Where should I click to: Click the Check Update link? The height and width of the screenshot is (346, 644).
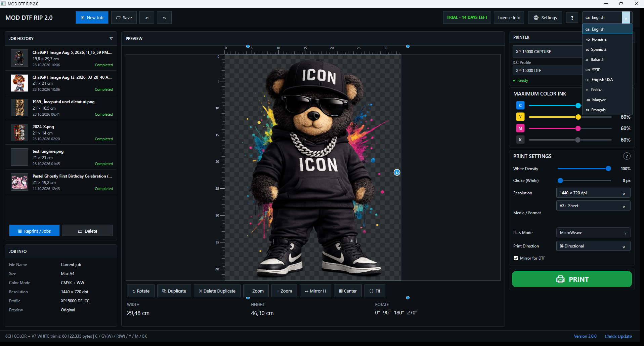point(618,336)
